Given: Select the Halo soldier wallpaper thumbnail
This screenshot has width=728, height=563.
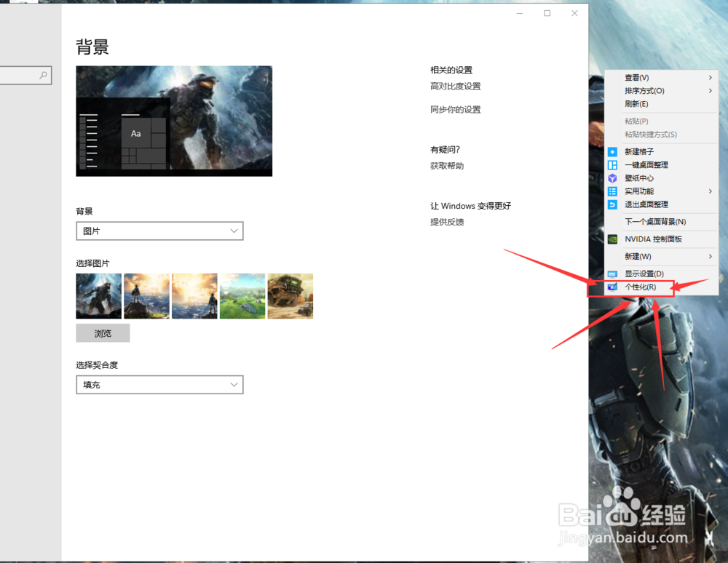Looking at the screenshot, I should pos(99,296).
